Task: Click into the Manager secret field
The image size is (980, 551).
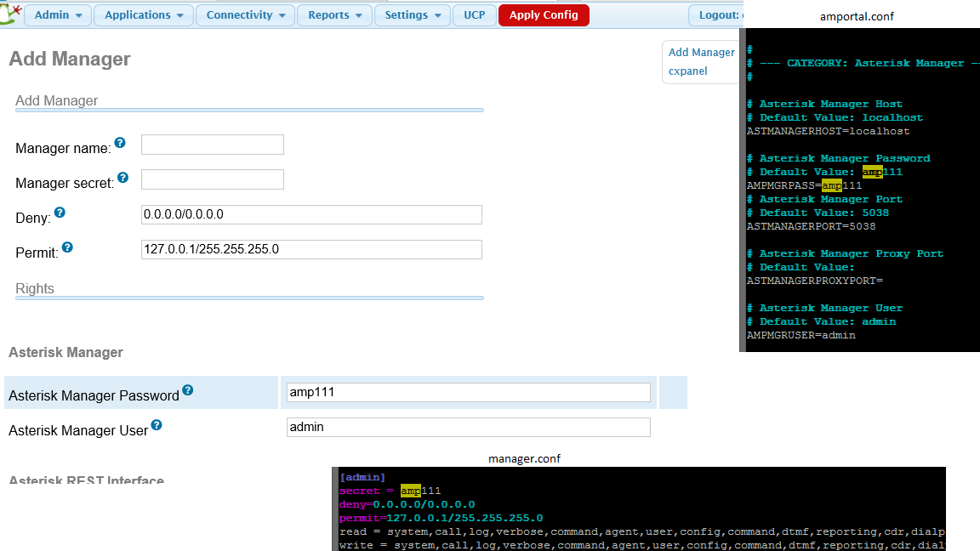Action: tap(213, 180)
